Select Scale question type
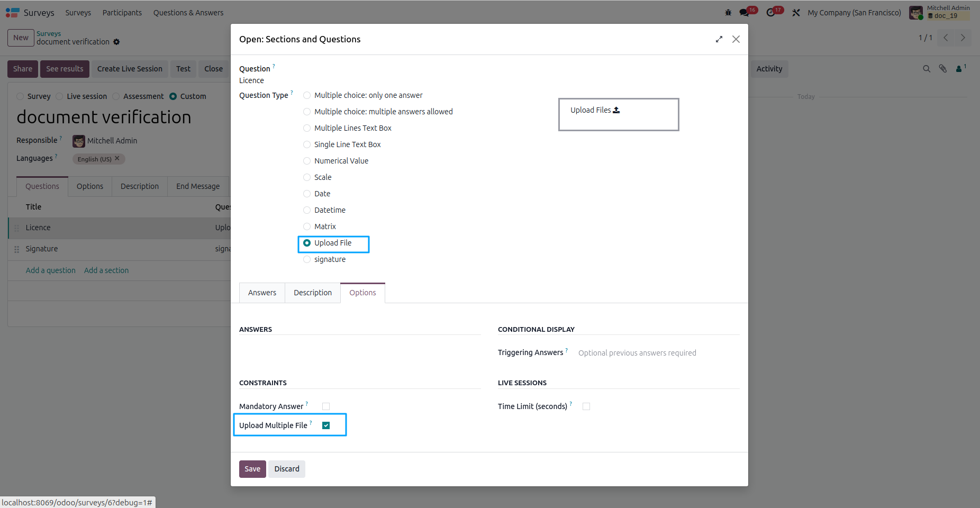 [307, 177]
